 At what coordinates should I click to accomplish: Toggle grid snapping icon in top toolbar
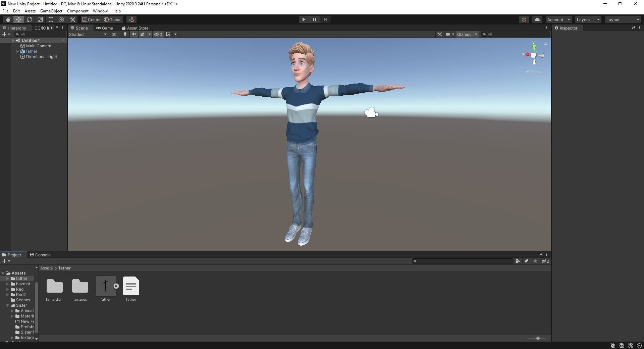click(x=131, y=19)
